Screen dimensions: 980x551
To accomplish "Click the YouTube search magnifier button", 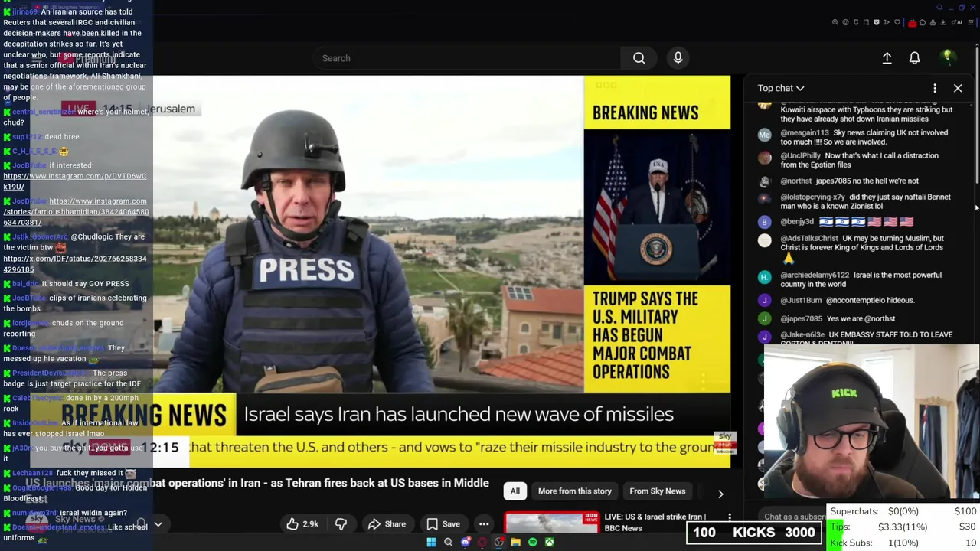I will pos(639,58).
